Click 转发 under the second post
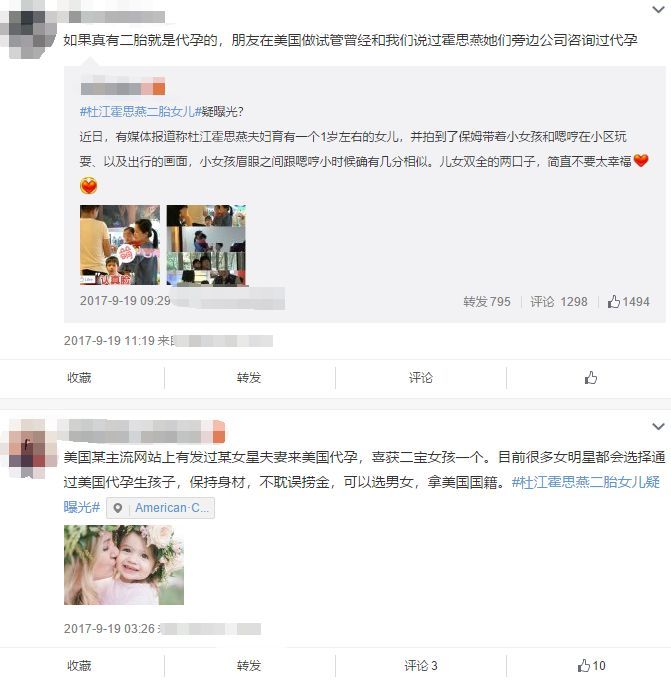This screenshot has width=671, height=685. (249, 665)
